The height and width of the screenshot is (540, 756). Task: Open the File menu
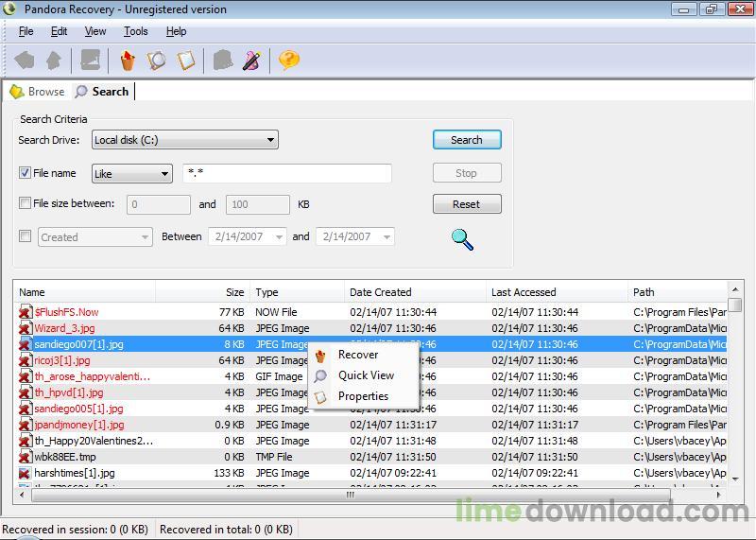(x=26, y=31)
